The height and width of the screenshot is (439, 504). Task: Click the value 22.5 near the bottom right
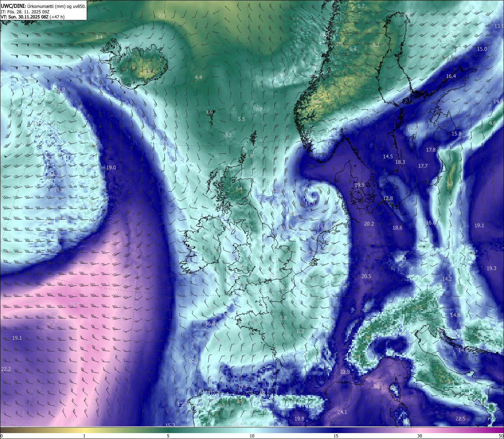coord(460,419)
